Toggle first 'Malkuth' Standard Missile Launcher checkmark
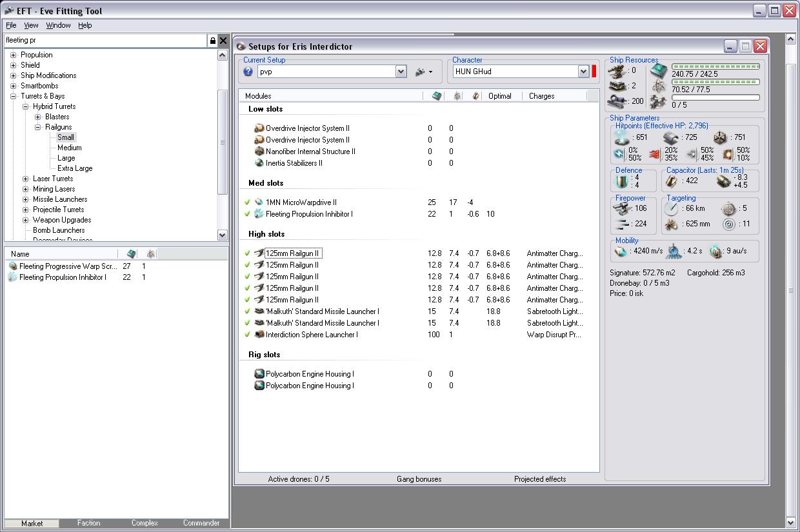800x532 pixels. tap(247, 311)
